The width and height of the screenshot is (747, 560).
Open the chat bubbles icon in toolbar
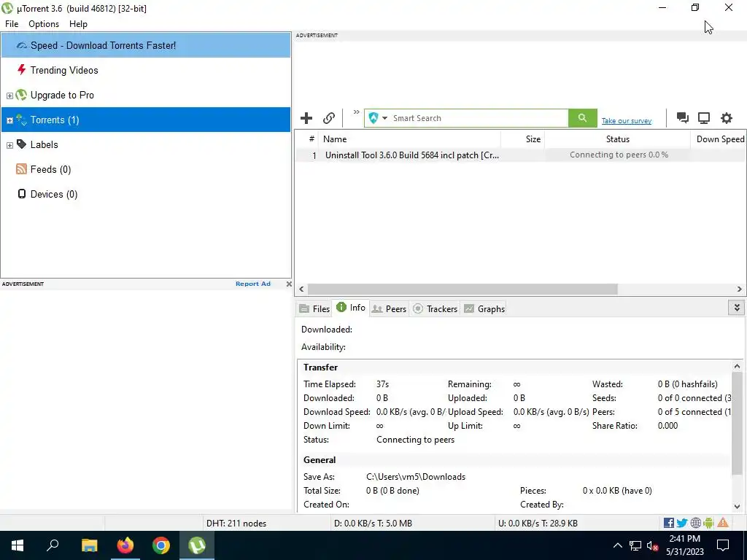(683, 118)
